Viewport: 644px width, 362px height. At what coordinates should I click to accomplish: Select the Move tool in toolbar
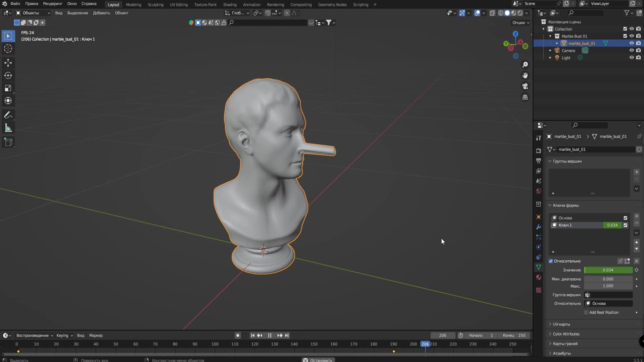(8, 63)
